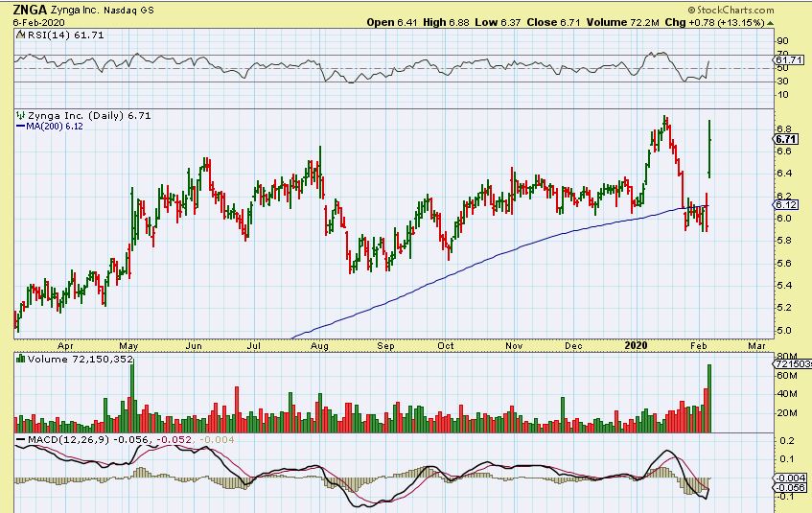This screenshot has width=812, height=513.
Task: Click the MACD(12,26,9) legend text
Action: [x=69, y=439]
